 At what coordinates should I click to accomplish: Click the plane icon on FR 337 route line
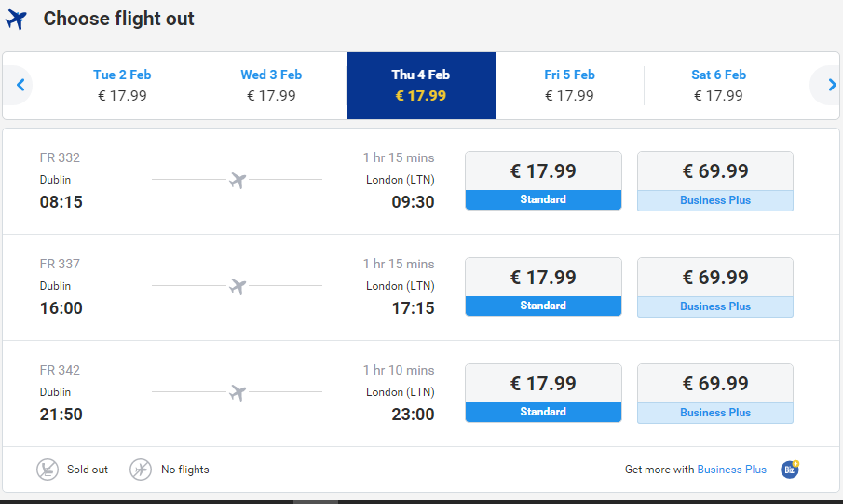pyautogui.click(x=238, y=286)
